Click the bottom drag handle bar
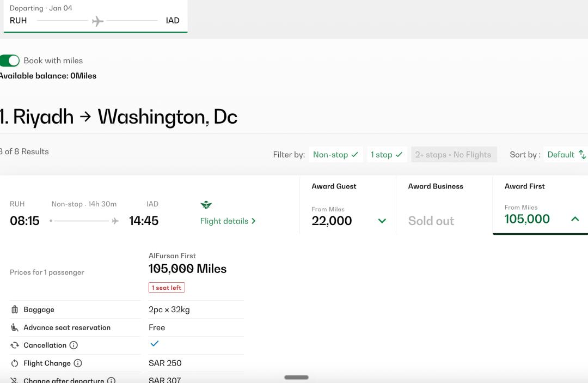Viewport: 588px width, 383px height. 296,378
